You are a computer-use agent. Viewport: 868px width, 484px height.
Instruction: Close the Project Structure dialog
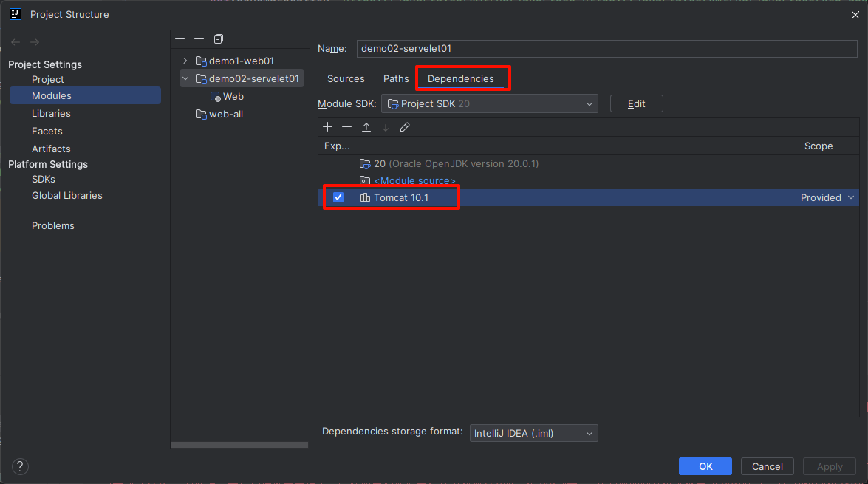tap(855, 15)
